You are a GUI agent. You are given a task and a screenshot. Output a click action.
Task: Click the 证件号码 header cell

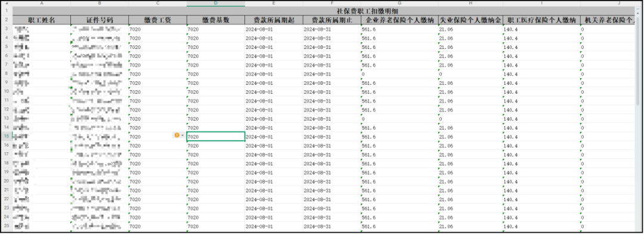tap(100, 20)
